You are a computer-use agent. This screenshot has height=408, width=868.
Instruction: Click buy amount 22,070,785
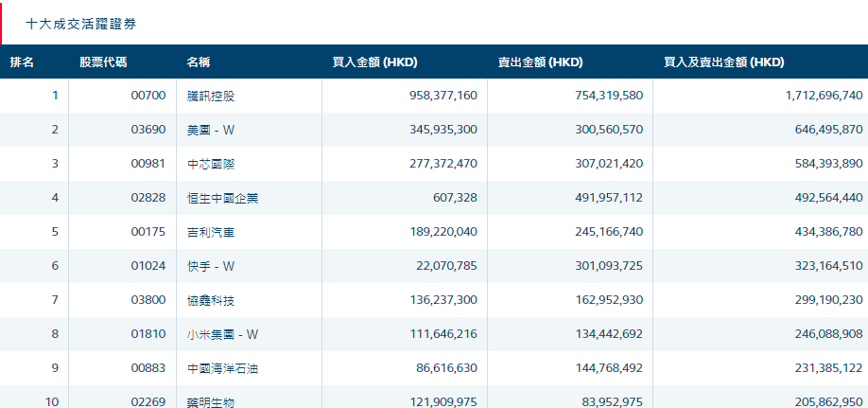pos(446,266)
